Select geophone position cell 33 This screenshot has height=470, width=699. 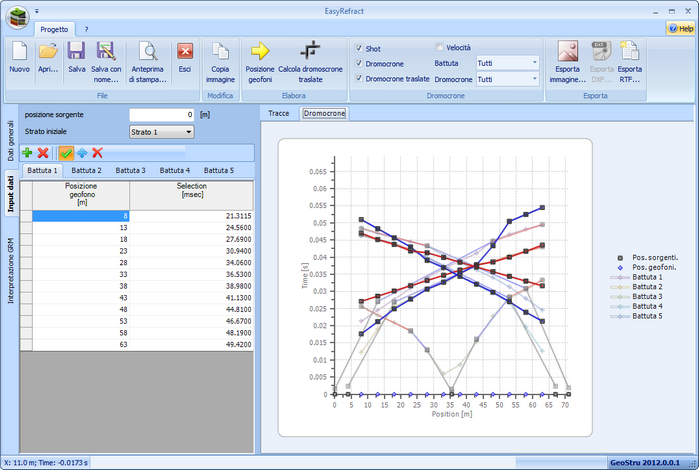81,274
